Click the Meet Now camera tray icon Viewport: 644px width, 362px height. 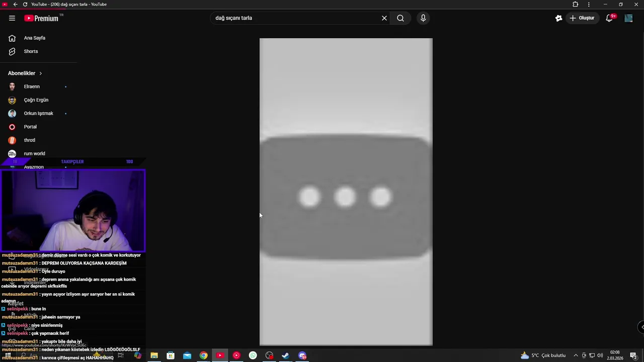tap(584, 355)
